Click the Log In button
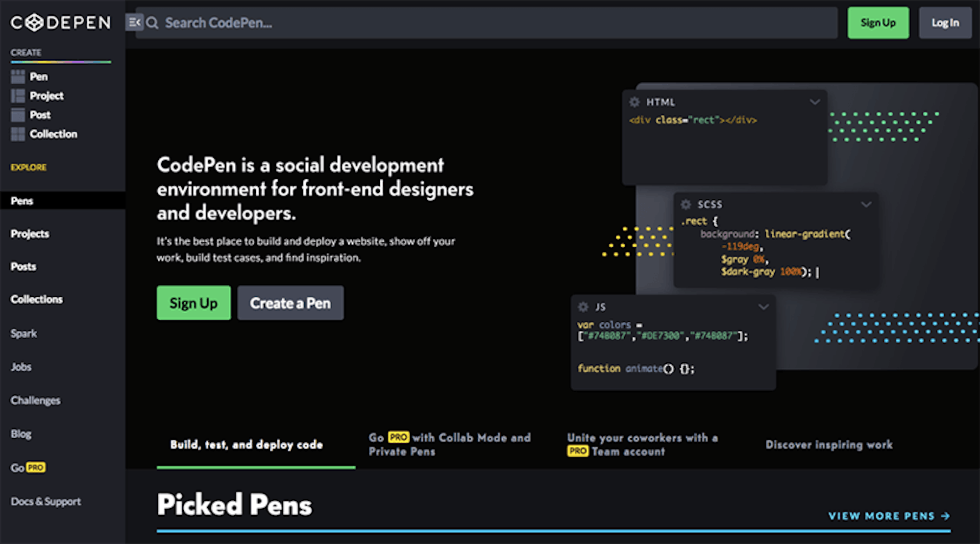 [x=945, y=23]
